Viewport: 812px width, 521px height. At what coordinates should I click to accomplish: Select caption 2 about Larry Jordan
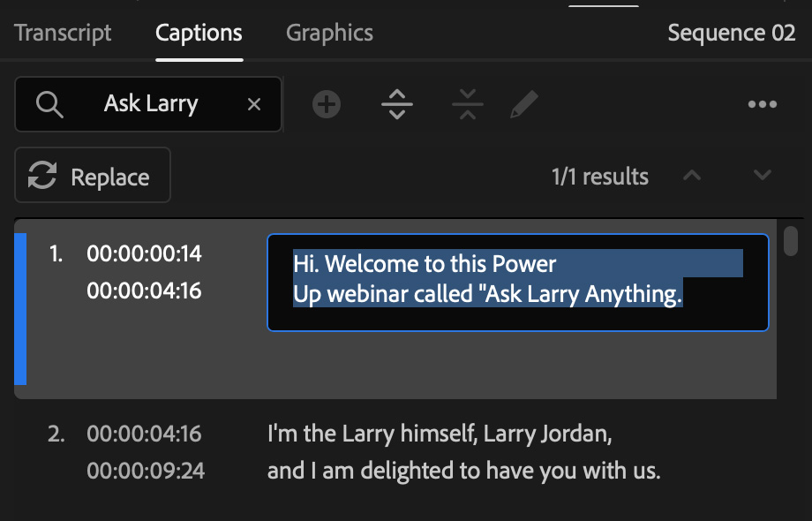coord(463,452)
